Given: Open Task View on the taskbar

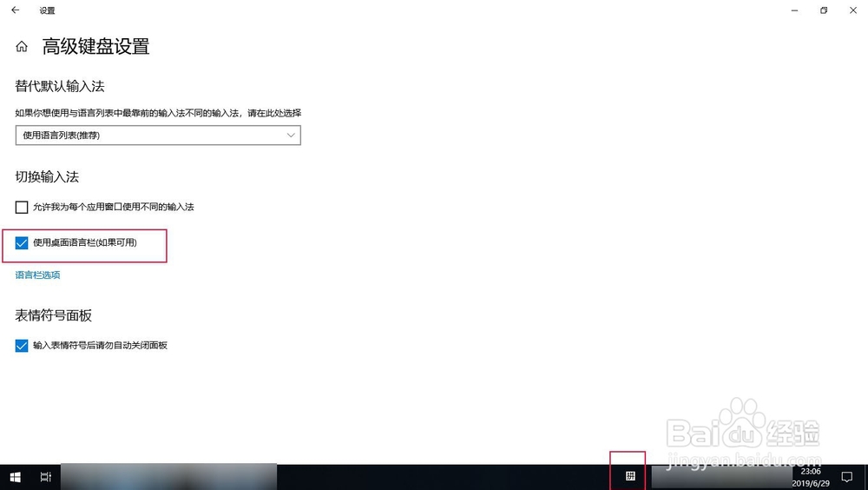Looking at the screenshot, I should click(x=46, y=477).
